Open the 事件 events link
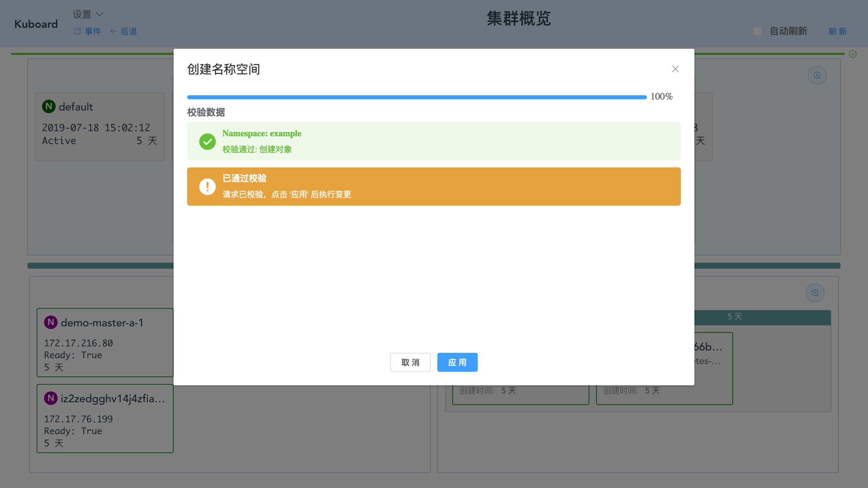Viewport: 868px width, 488px height. coord(88,32)
